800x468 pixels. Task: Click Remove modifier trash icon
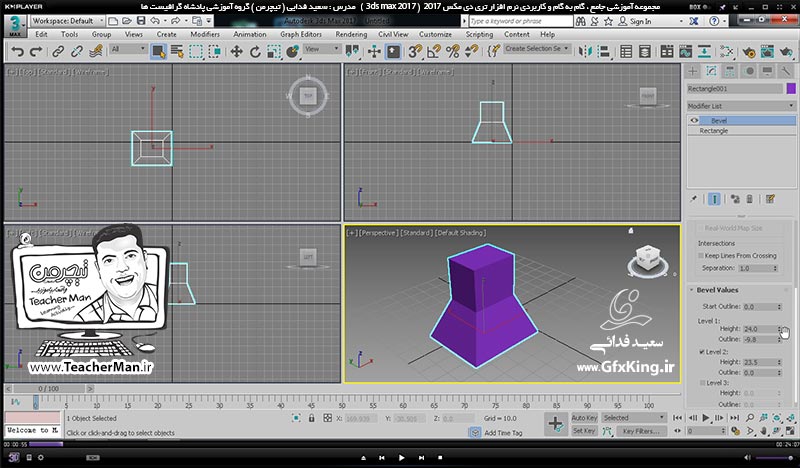pyautogui.click(x=749, y=199)
